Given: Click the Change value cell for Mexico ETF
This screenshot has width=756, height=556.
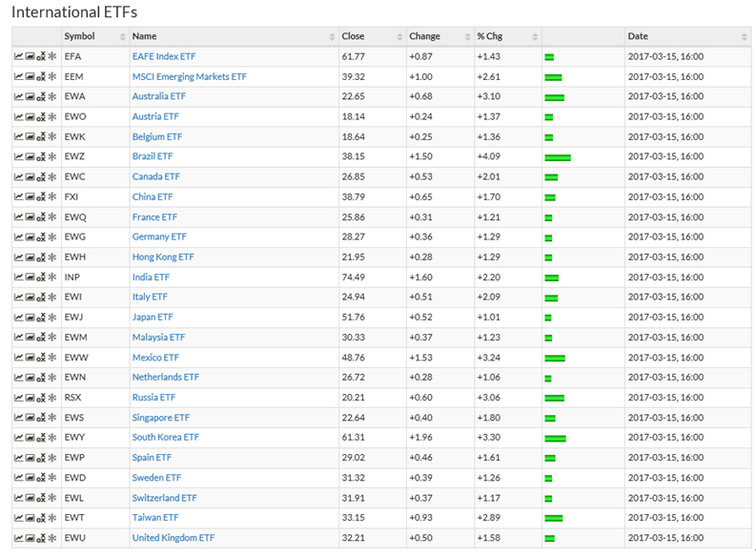Looking at the screenshot, I should click(421, 358).
